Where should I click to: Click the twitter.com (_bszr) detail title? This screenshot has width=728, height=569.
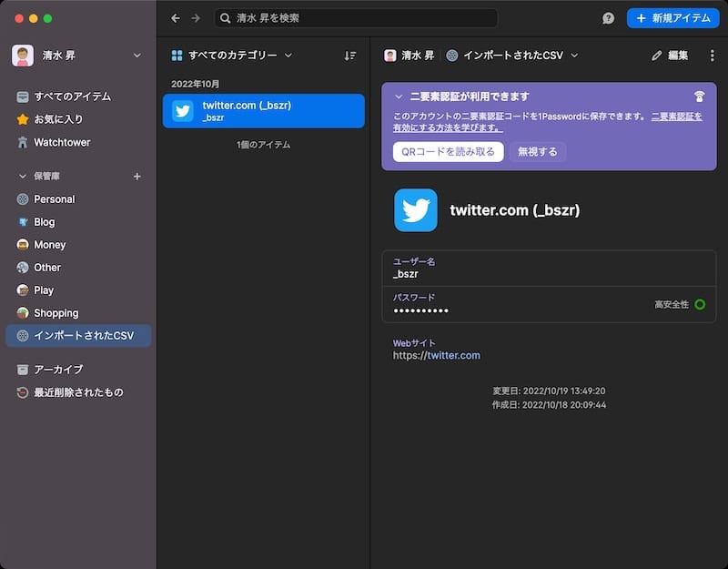(515, 210)
